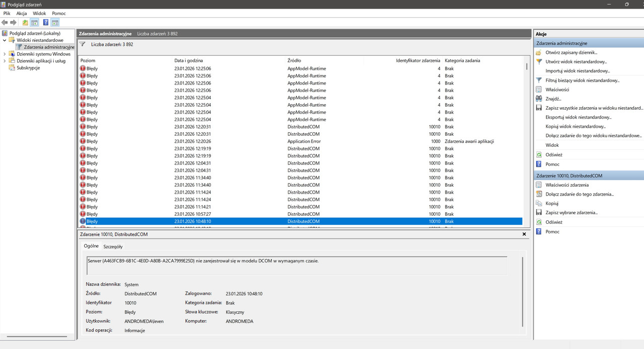Click the Utwórz widok niestandardowy funnel icon

click(539, 61)
